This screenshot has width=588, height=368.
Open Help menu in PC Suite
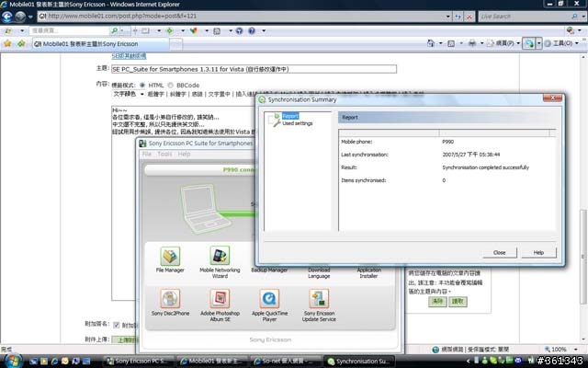184,154
